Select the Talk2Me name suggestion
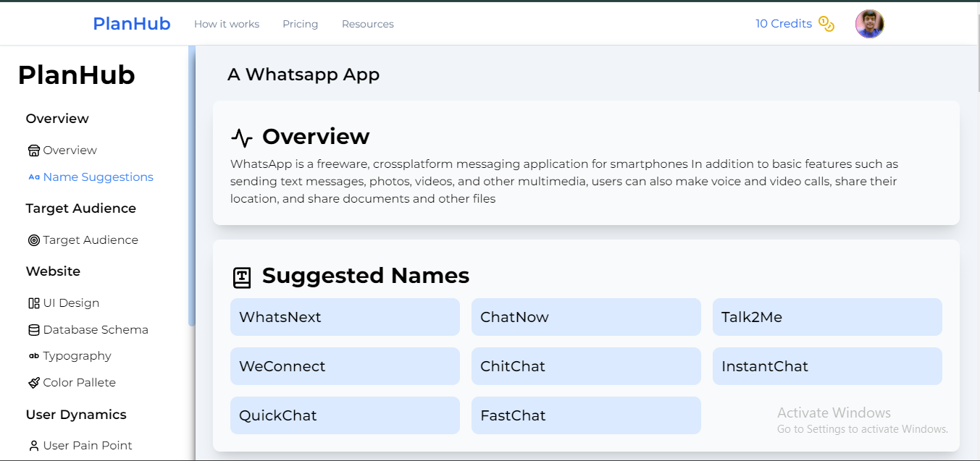 coord(827,317)
